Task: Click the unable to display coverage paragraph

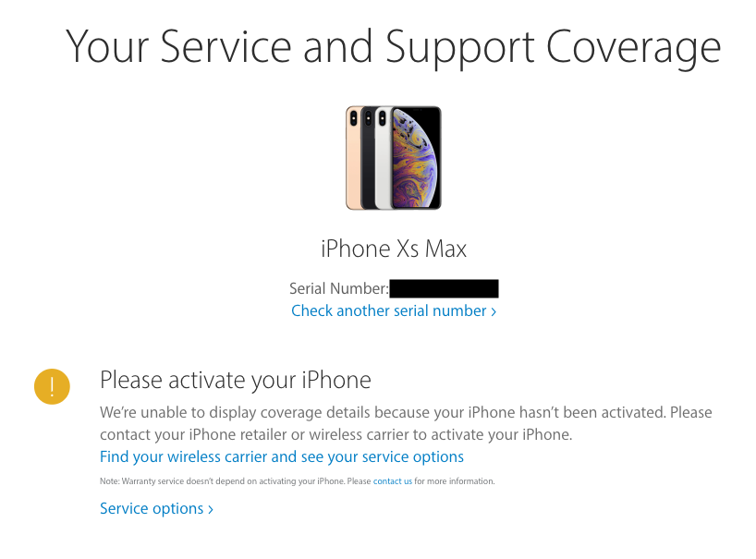Action: 406,423
